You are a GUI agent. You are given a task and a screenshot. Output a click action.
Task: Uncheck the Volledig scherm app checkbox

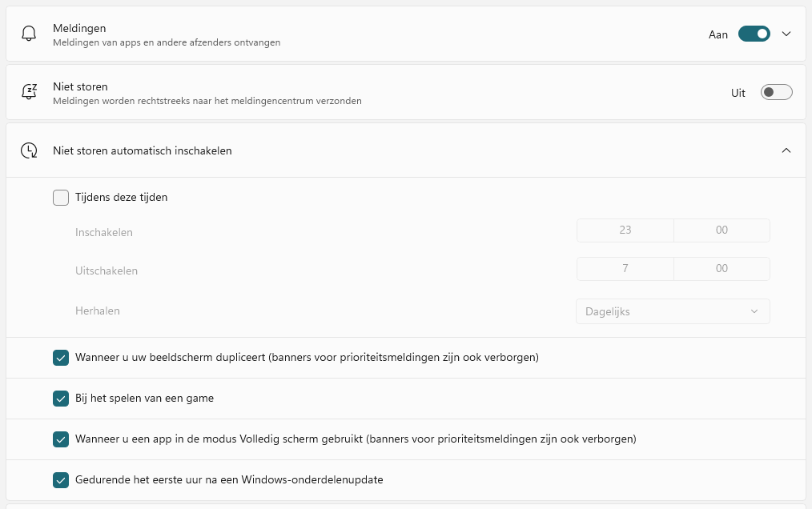61,439
